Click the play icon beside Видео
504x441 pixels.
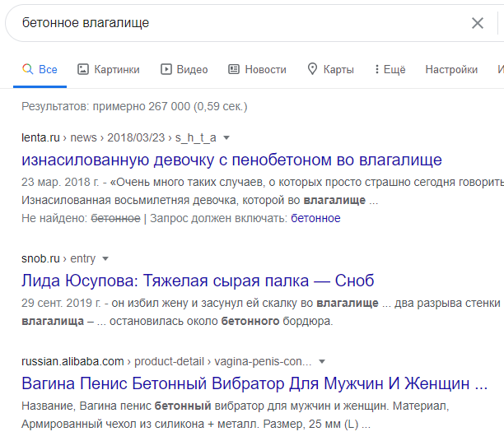click(166, 69)
